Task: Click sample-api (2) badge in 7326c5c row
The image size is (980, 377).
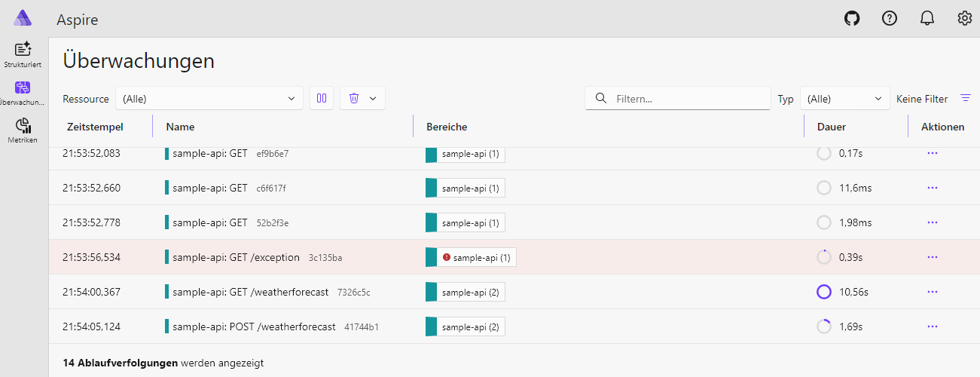Action: tap(466, 292)
